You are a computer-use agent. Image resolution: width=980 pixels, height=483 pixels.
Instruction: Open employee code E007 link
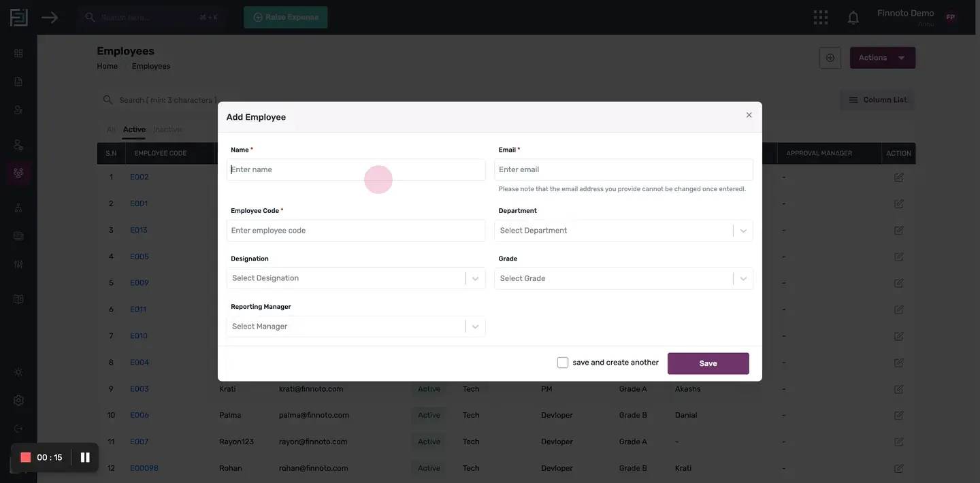click(x=140, y=442)
